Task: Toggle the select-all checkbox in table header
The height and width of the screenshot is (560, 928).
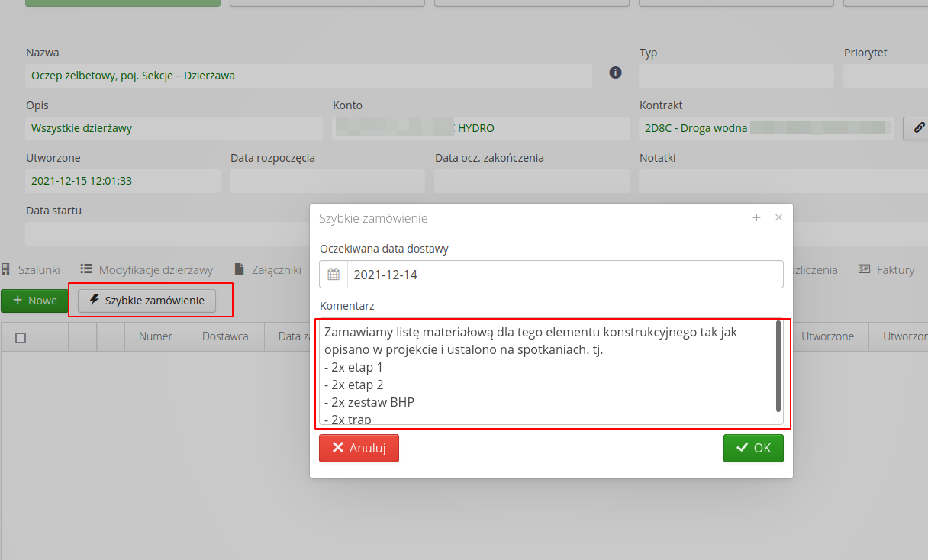Action: coord(21,337)
